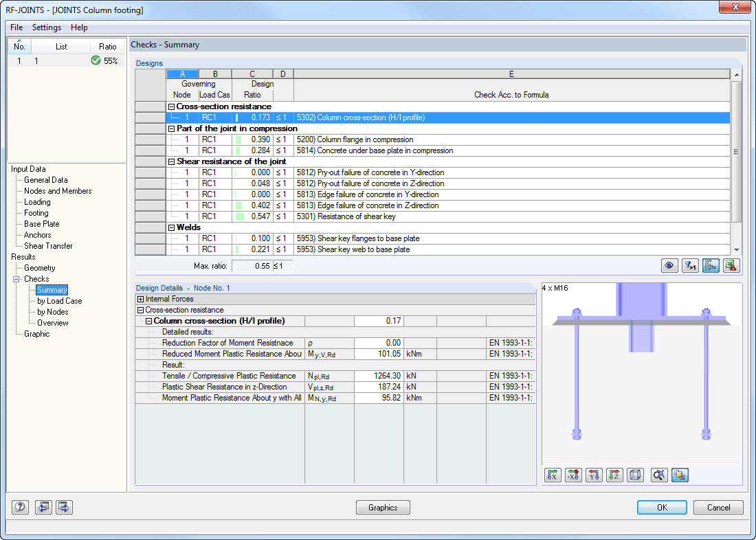
Task: Open the Base Plate input page
Action: 42,224
